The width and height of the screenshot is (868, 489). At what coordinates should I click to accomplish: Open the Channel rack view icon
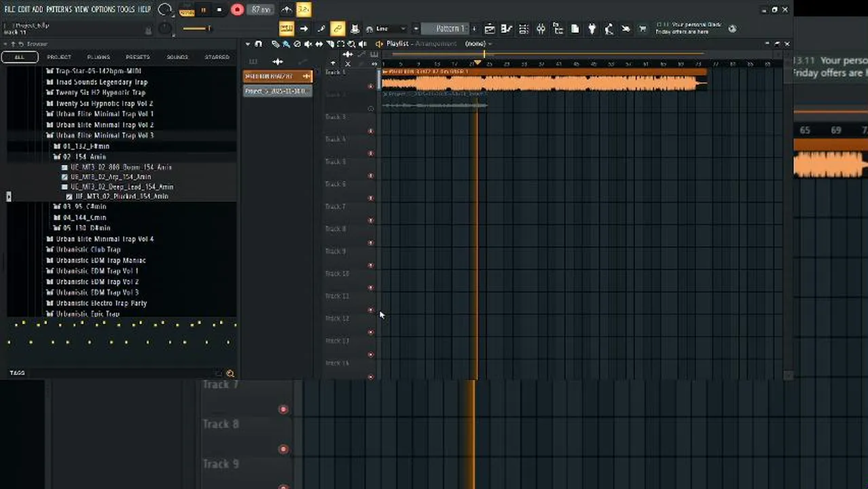coord(524,29)
